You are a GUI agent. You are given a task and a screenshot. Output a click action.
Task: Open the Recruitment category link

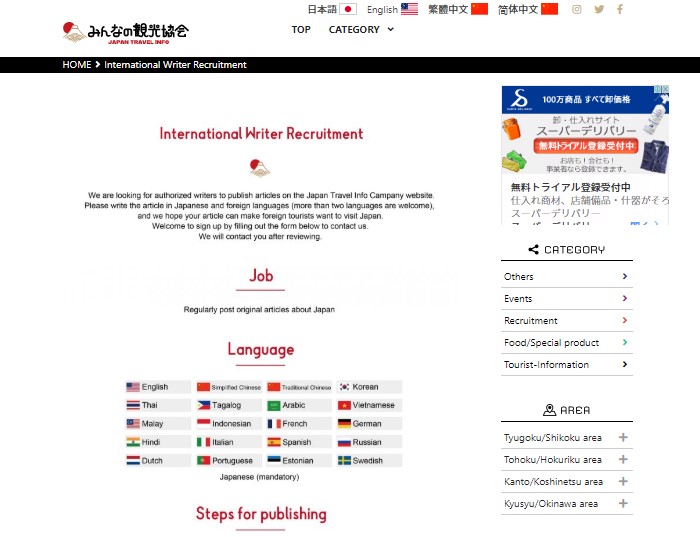(531, 321)
